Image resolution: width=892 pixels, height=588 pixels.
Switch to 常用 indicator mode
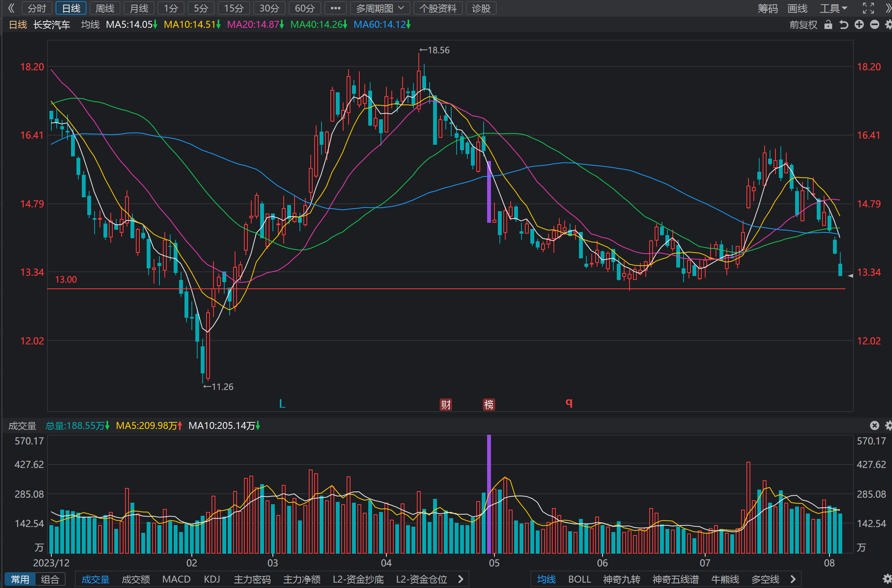pyautogui.click(x=20, y=579)
